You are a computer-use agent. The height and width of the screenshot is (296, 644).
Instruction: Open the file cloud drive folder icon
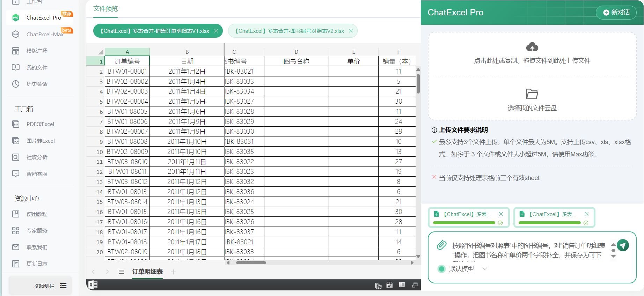tap(532, 94)
